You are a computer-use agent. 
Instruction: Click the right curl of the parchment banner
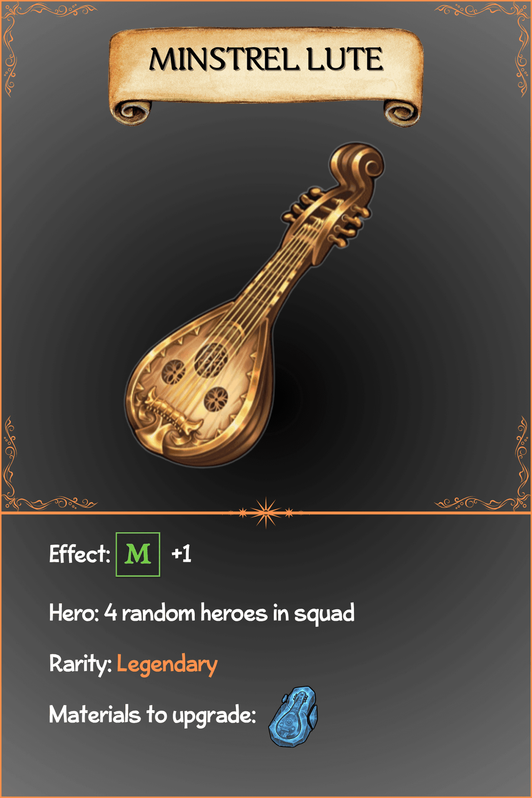(x=401, y=113)
